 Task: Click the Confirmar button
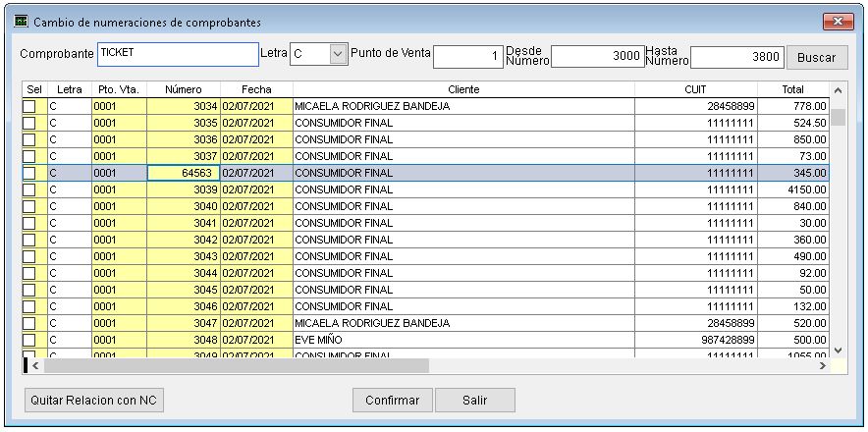click(392, 401)
